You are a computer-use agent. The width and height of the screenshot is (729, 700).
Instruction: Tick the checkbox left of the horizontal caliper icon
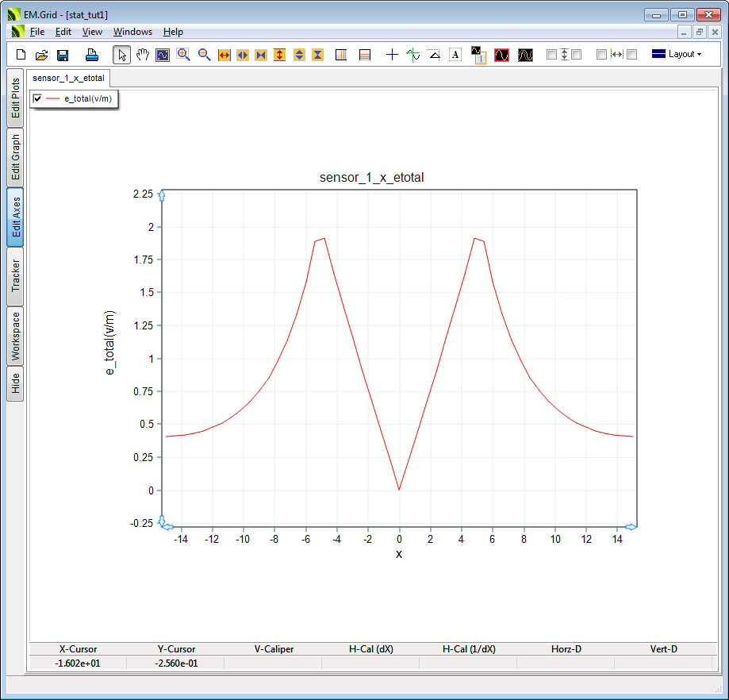coord(601,55)
